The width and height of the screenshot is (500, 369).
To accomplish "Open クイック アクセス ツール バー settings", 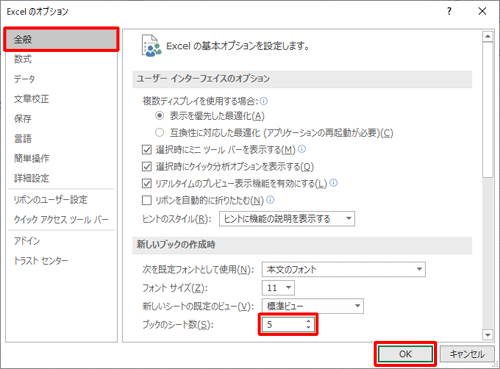I will [x=61, y=220].
